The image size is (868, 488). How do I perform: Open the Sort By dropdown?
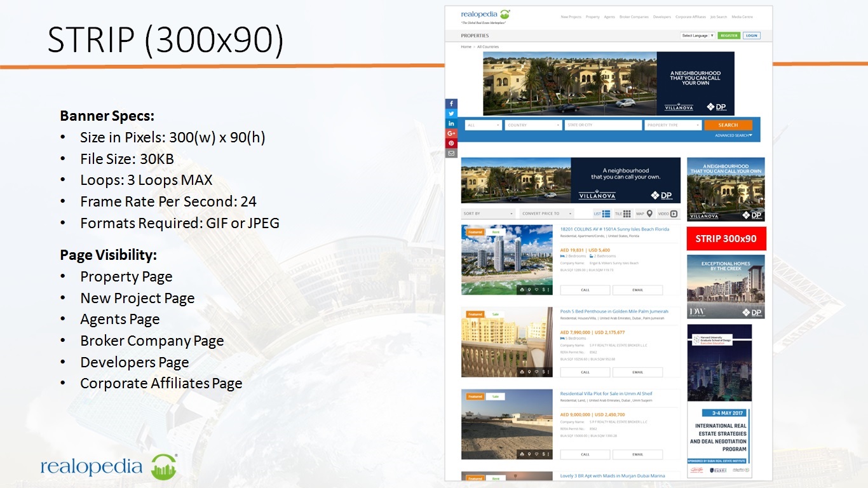[x=487, y=213]
